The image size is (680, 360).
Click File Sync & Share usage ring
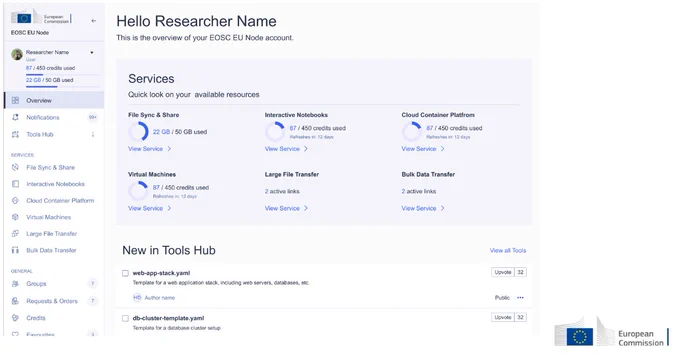138,131
